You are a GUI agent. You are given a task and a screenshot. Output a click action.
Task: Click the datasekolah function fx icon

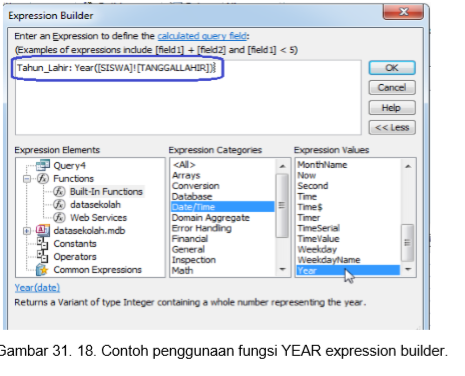[59, 204]
